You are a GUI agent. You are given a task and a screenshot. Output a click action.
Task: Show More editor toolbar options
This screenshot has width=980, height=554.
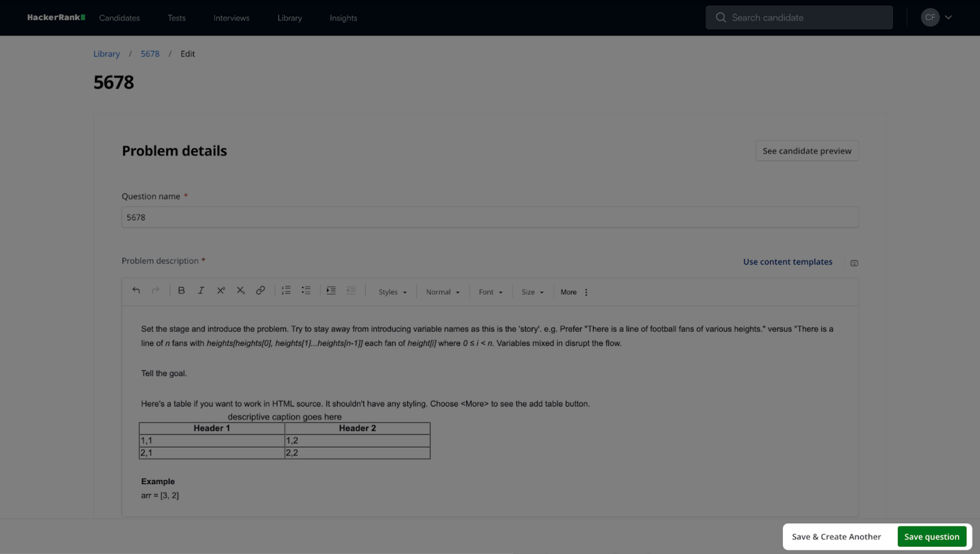pos(574,292)
